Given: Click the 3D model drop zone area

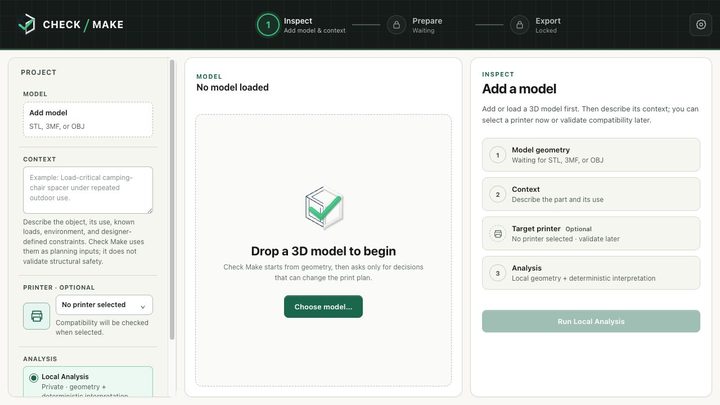Looking at the screenshot, I should (323, 250).
